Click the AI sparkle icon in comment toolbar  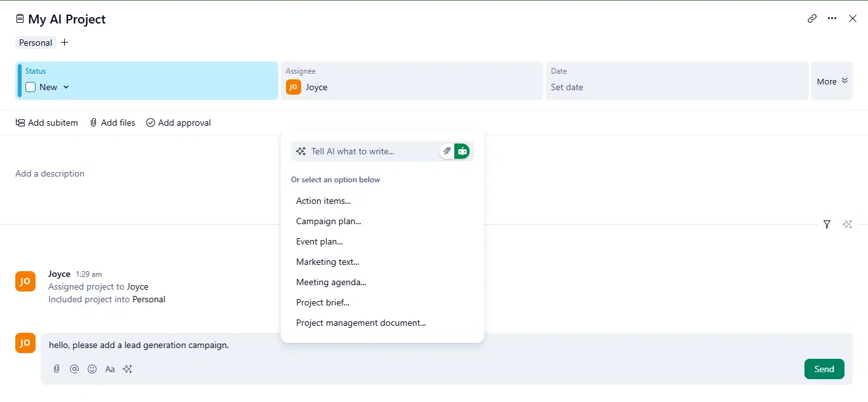(128, 369)
